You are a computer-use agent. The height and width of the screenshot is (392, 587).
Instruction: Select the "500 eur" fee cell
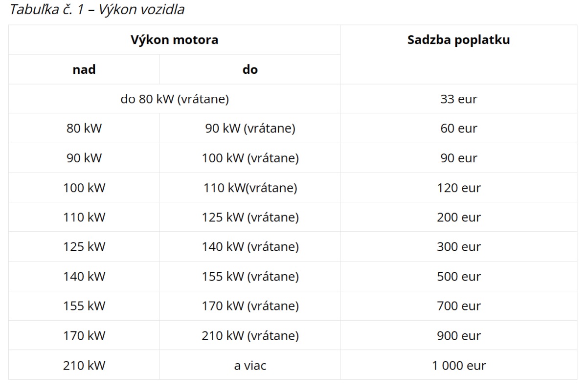(x=458, y=277)
